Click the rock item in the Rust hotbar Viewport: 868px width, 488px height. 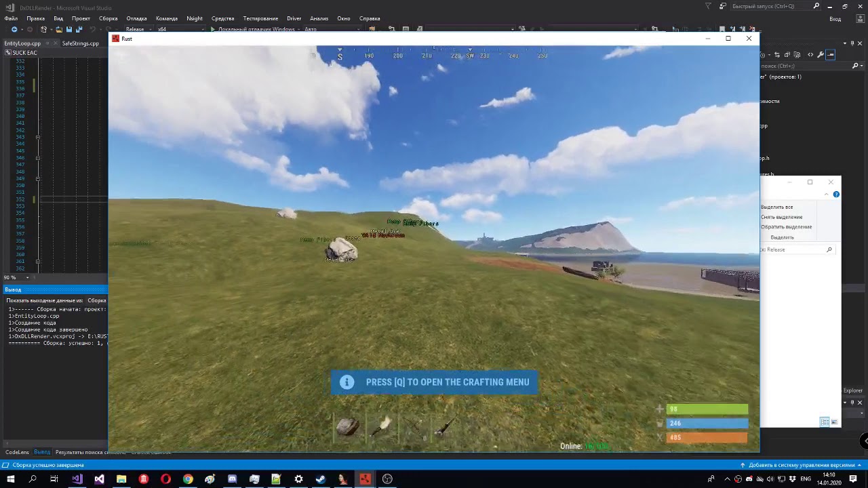click(x=348, y=426)
